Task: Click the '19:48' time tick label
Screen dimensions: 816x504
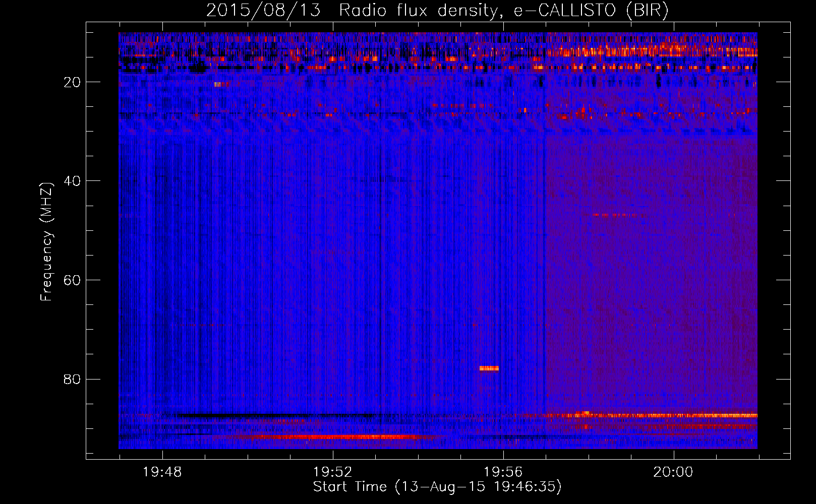Action: tap(162, 472)
